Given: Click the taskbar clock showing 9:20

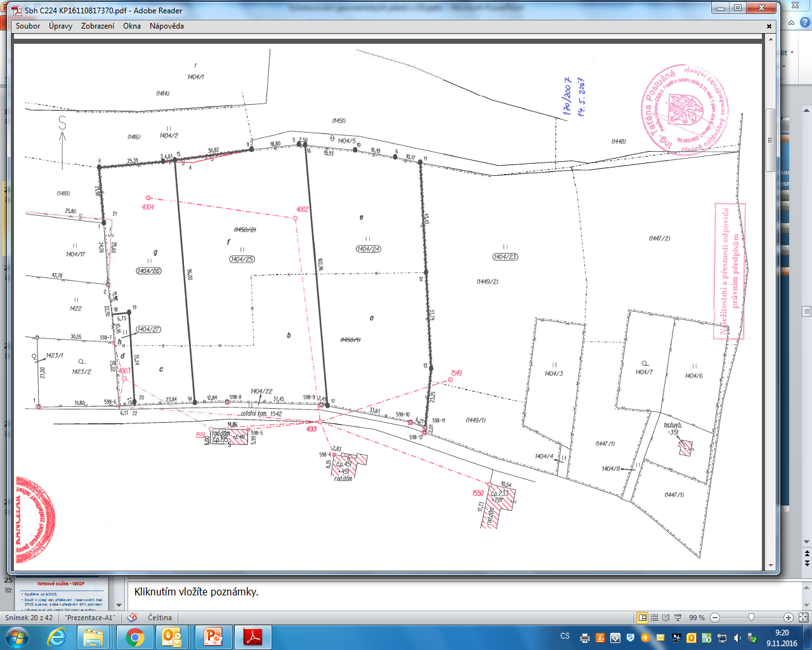Looking at the screenshot, I should click(x=782, y=638).
